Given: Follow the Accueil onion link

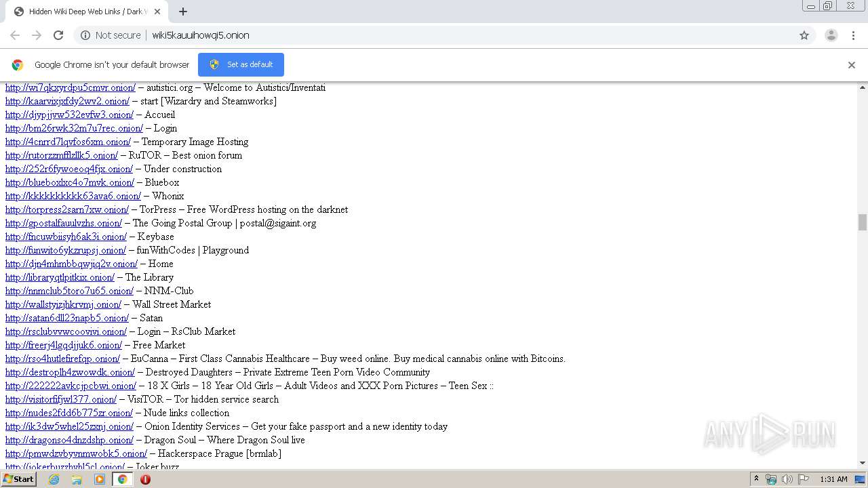Looking at the screenshot, I should [69, 115].
